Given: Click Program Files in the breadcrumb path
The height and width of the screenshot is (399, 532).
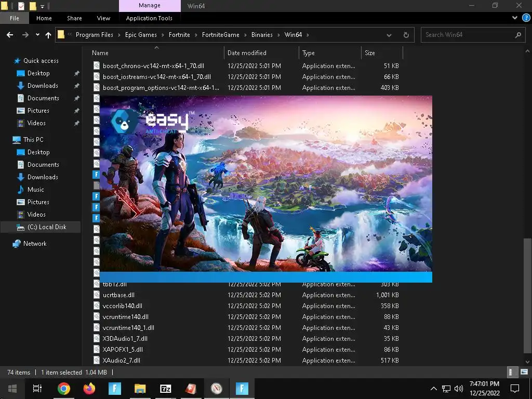Looking at the screenshot, I should coord(95,35).
